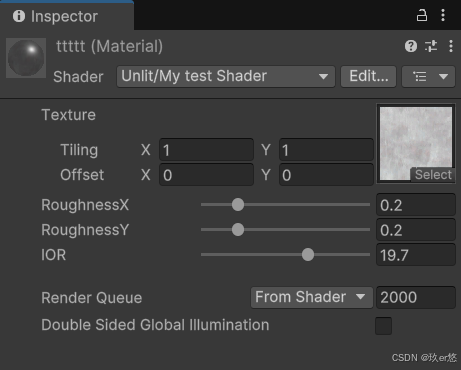Click the Inspector lock icon
Viewport: 461px width, 370px height.
click(x=422, y=15)
